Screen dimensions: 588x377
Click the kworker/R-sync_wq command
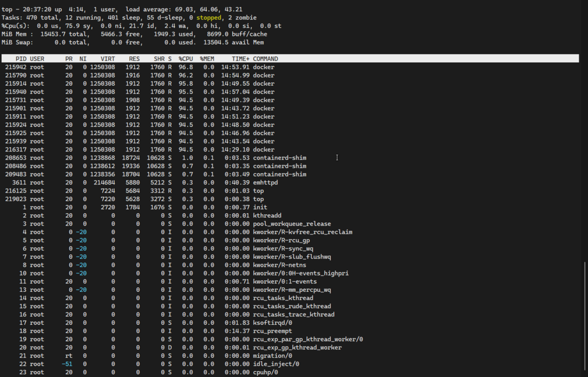click(283, 248)
